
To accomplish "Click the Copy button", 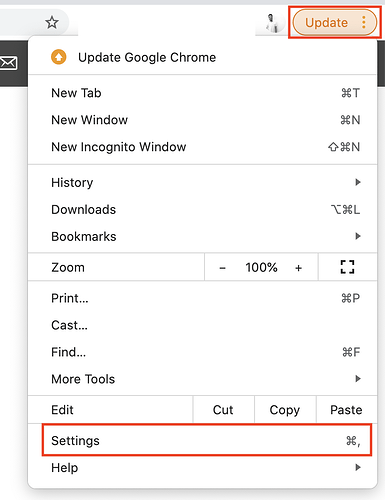I will pyautogui.click(x=285, y=410).
